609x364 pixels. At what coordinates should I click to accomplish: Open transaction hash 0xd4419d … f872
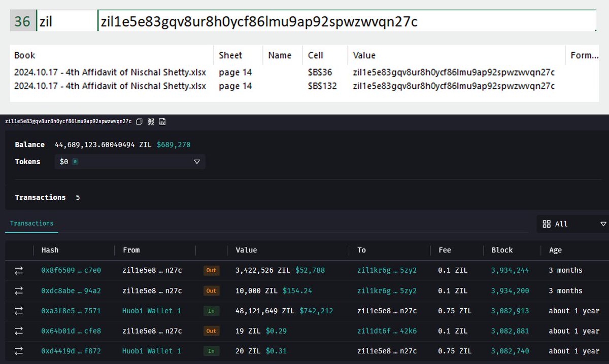tap(71, 351)
